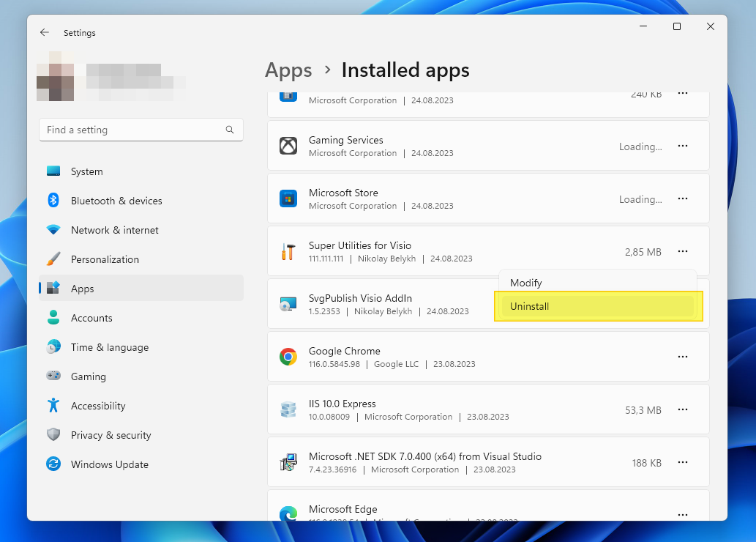Go to Time & language settings

pyautogui.click(x=141, y=347)
